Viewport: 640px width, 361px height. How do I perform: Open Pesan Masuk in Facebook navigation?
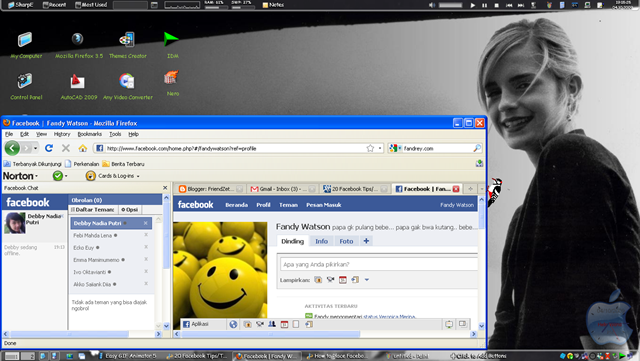(x=324, y=205)
